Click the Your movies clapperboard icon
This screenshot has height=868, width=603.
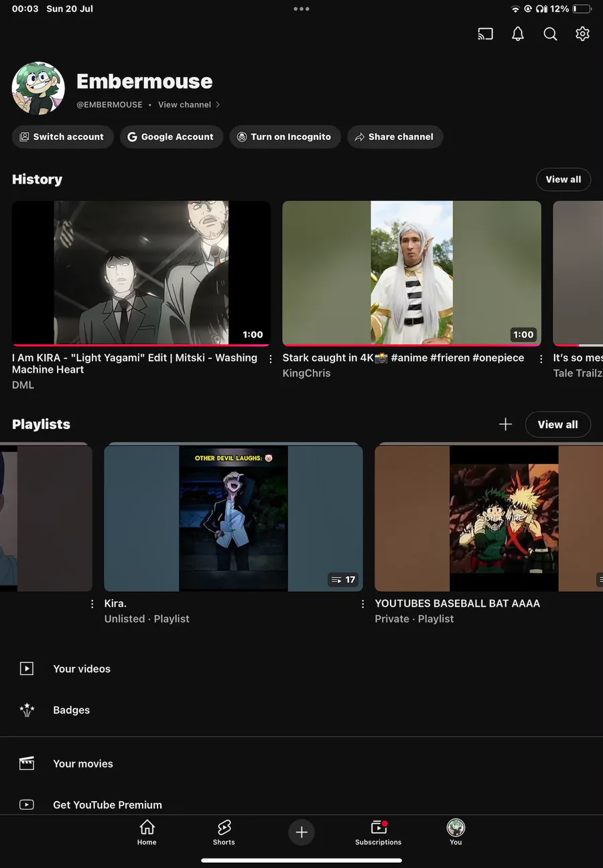point(27,763)
